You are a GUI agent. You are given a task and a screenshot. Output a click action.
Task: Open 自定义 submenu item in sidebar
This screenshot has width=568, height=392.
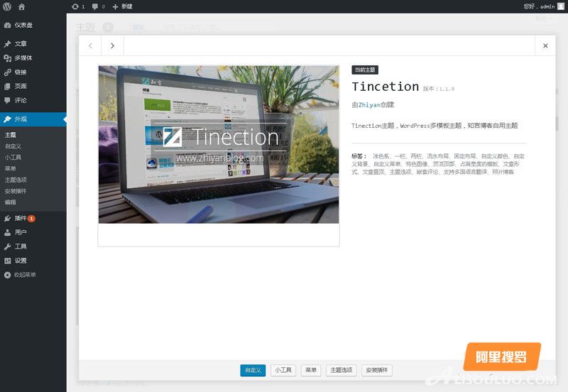coord(13,146)
